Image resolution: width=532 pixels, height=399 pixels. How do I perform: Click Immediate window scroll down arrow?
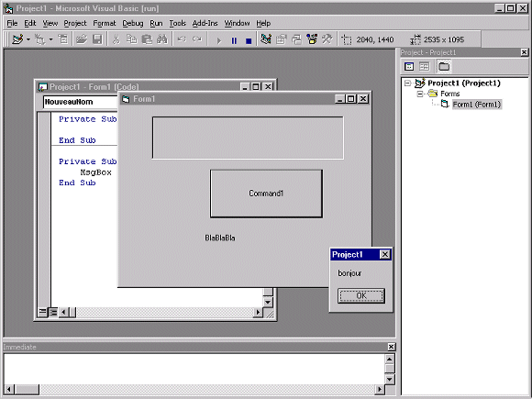pos(390,380)
